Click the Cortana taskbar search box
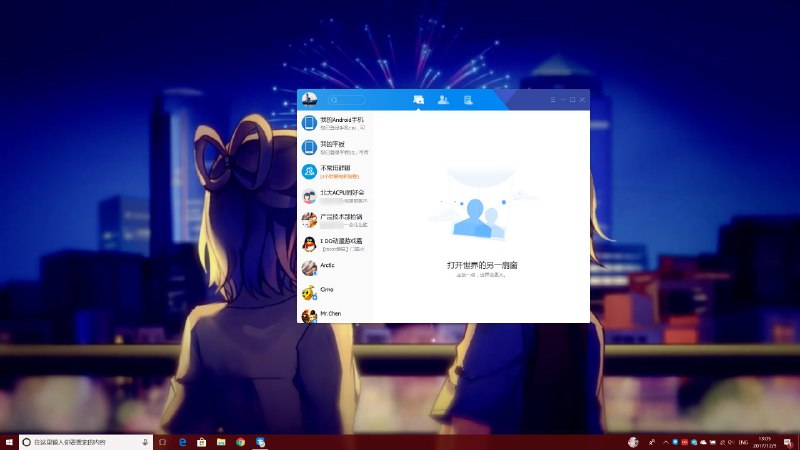 coord(86,442)
